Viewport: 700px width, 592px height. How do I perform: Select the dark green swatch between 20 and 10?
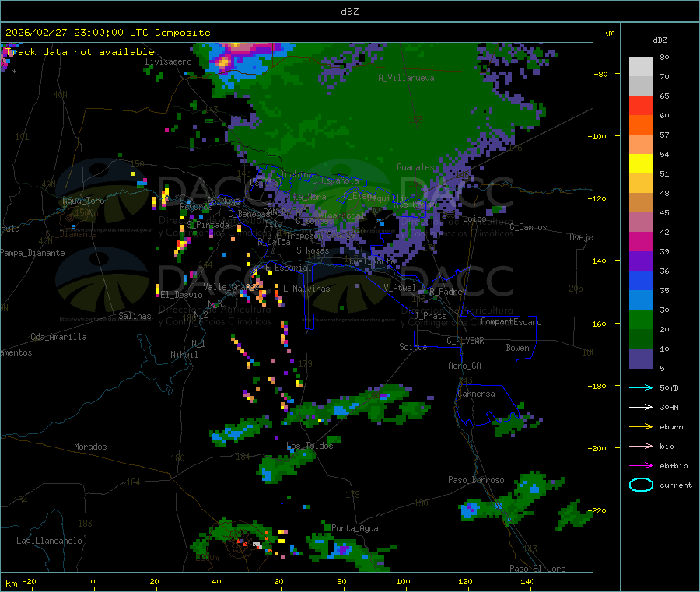coord(641,339)
